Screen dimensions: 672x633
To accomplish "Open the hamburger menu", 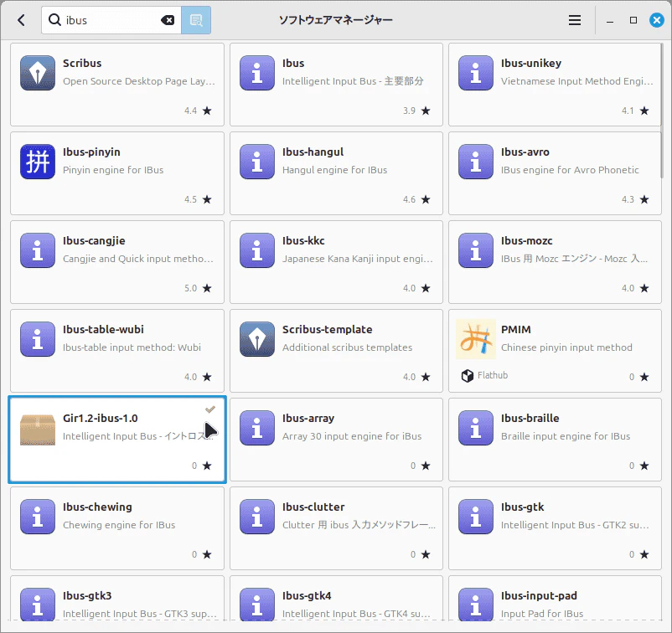I will point(575,20).
